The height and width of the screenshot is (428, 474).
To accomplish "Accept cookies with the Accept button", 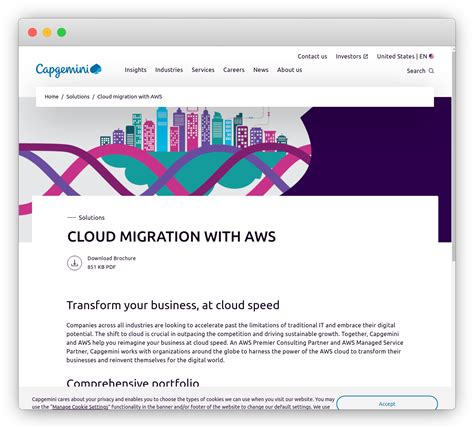I will (387, 404).
